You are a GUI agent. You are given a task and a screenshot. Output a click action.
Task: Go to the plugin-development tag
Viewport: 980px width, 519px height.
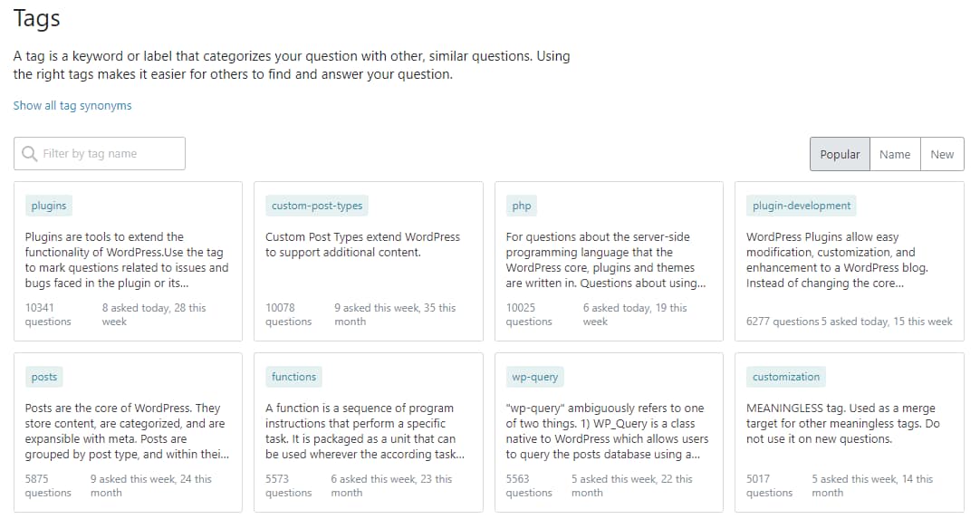tap(802, 206)
